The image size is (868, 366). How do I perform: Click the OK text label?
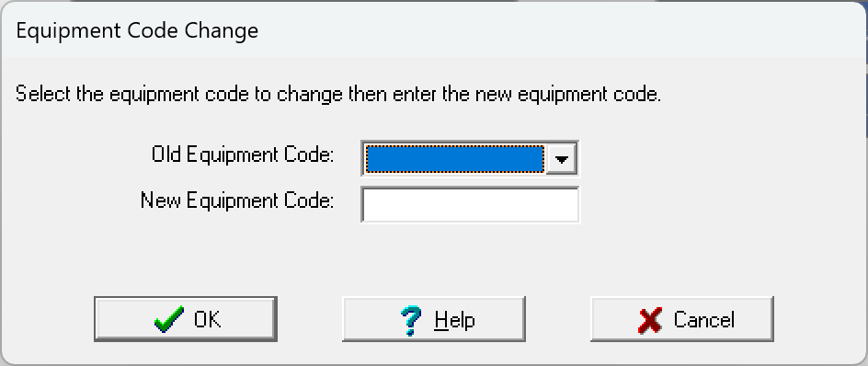[207, 319]
